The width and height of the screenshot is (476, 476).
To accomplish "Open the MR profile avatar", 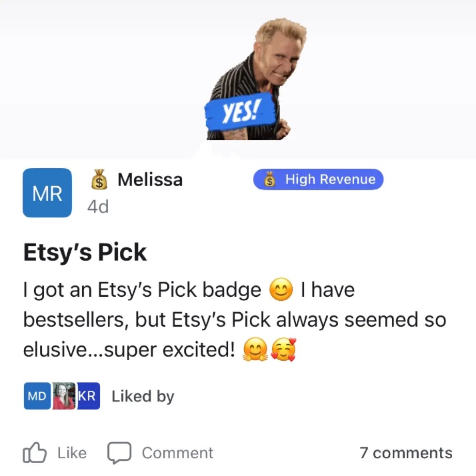I will pyautogui.click(x=47, y=193).
